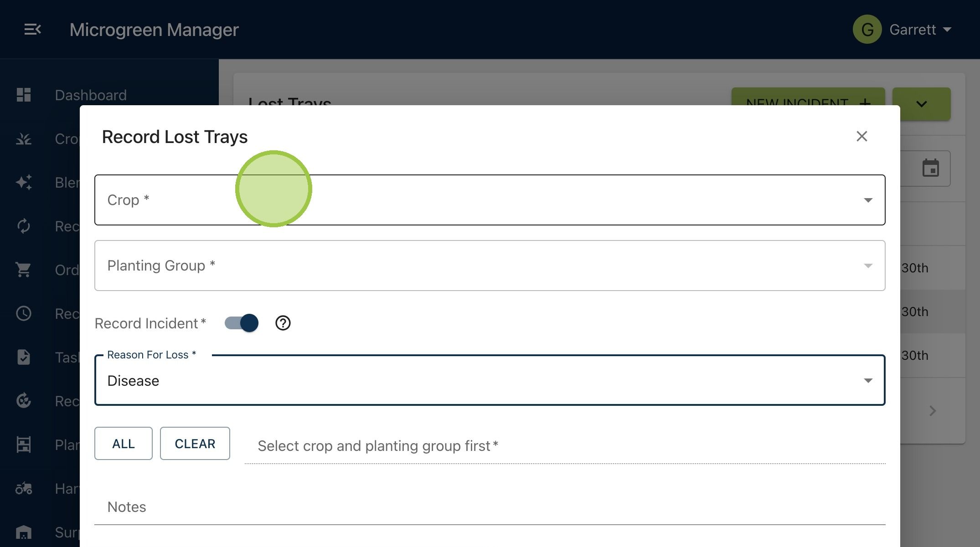Click the ALL button
The image size is (980, 547).
(x=124, y=443)
